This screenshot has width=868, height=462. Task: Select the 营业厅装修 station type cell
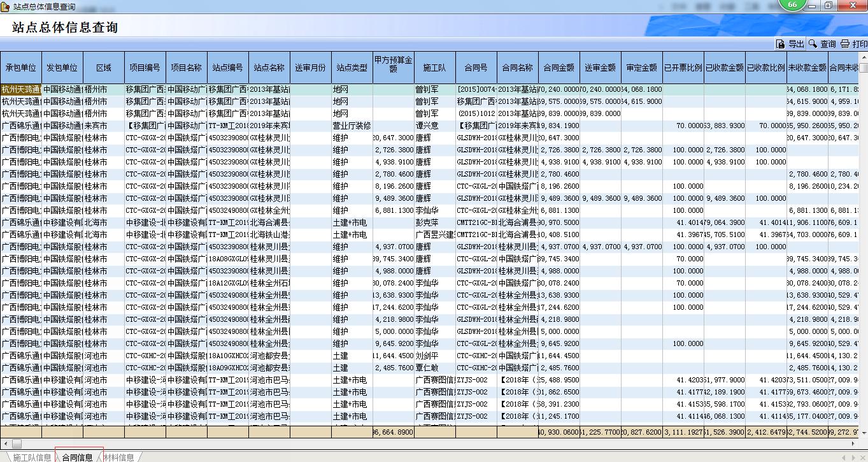[x=352, y=126]
